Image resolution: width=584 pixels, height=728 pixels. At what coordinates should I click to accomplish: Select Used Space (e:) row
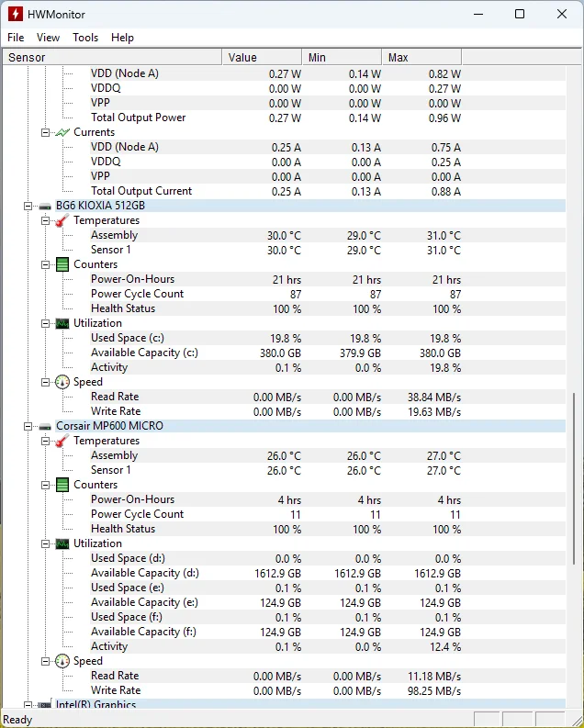328,588
